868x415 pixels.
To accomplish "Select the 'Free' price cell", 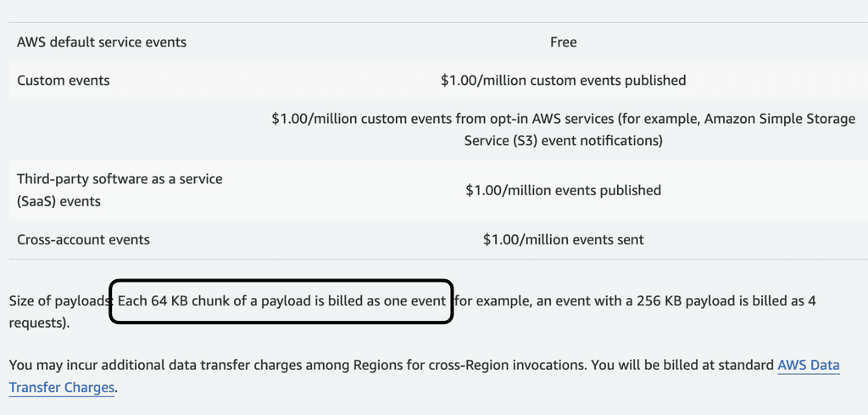I will 563,42.
